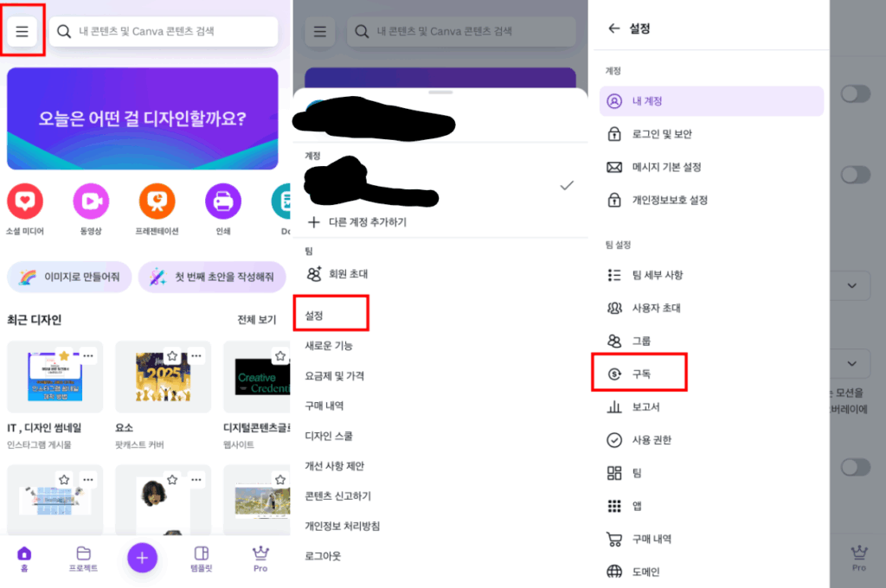Tap the 이미지로 만들어줘 button
886x588 pixels.
click(68, 276)
